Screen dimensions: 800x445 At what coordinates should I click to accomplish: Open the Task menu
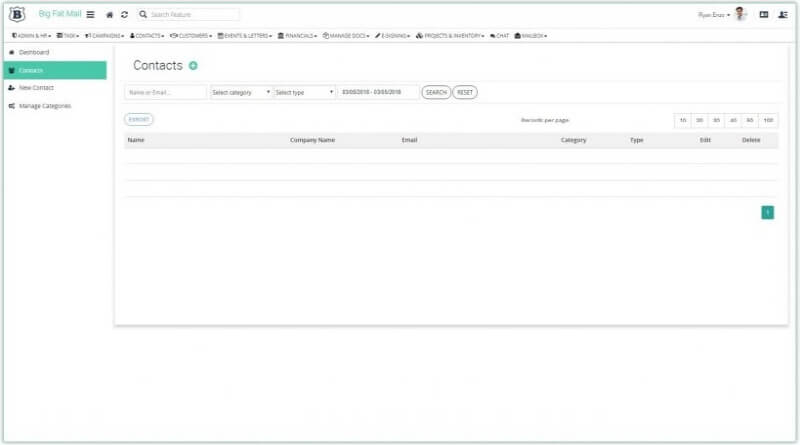tap(68, 36)
